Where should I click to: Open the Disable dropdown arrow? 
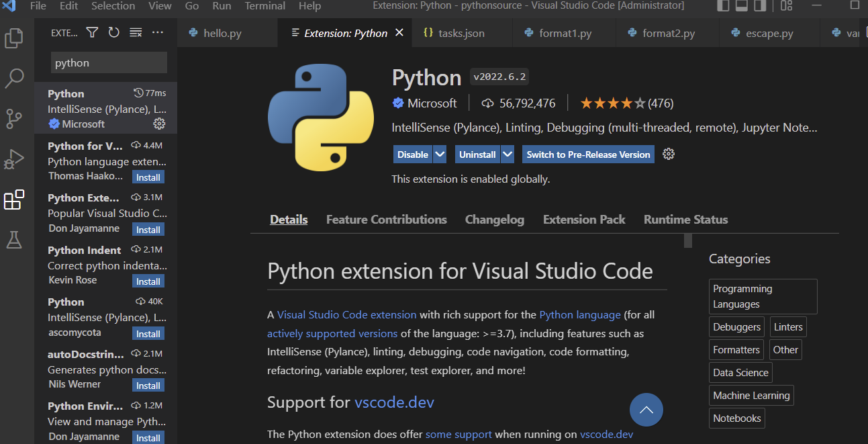point(440,154)
